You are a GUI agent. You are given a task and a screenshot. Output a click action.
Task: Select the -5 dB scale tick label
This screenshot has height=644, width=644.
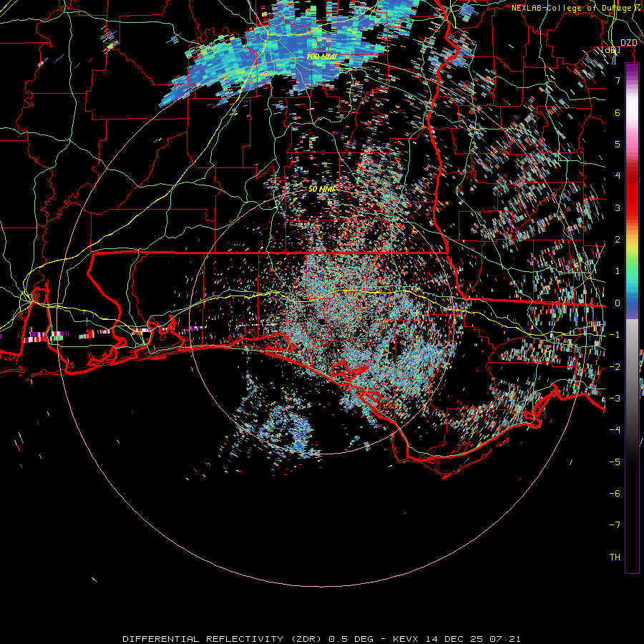coord(615,462)
